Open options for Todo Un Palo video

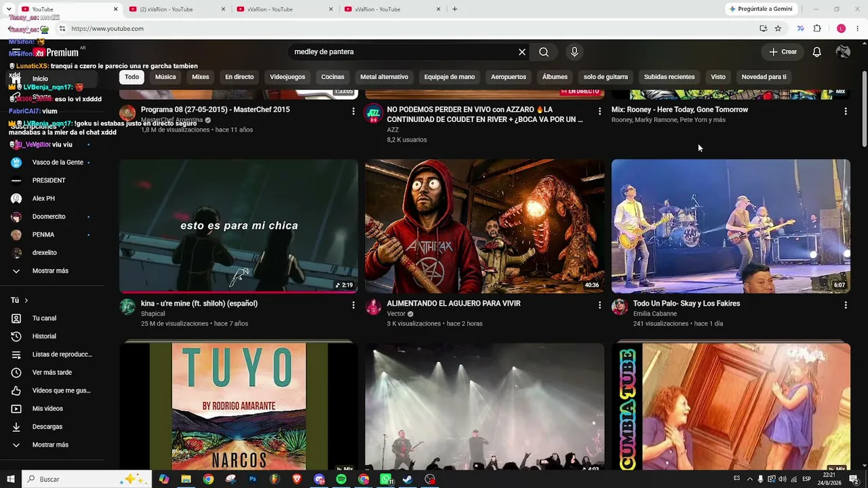coord(845,305)
